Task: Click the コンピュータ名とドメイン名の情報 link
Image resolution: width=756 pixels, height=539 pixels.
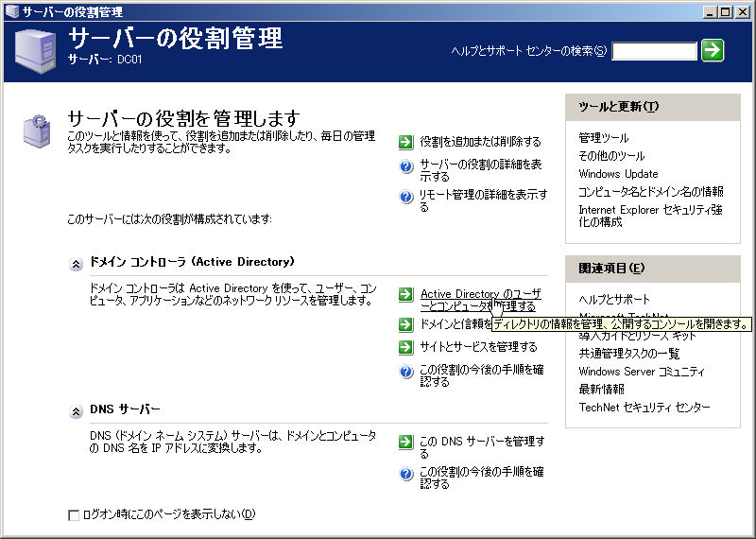Action: point(651,192)
